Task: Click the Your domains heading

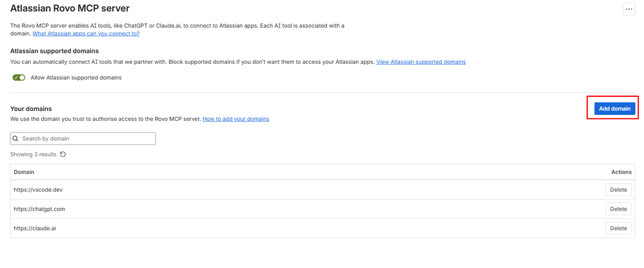Action: point(31,109)
